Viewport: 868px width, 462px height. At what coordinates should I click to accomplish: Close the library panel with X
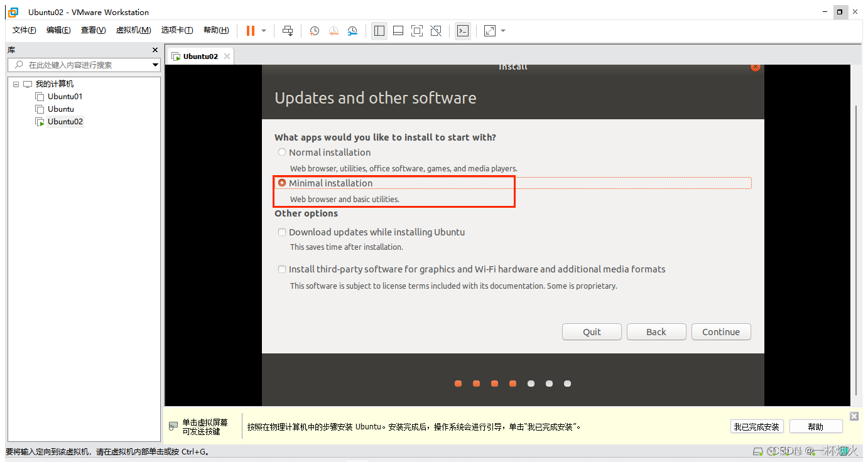tap(155, 50)
